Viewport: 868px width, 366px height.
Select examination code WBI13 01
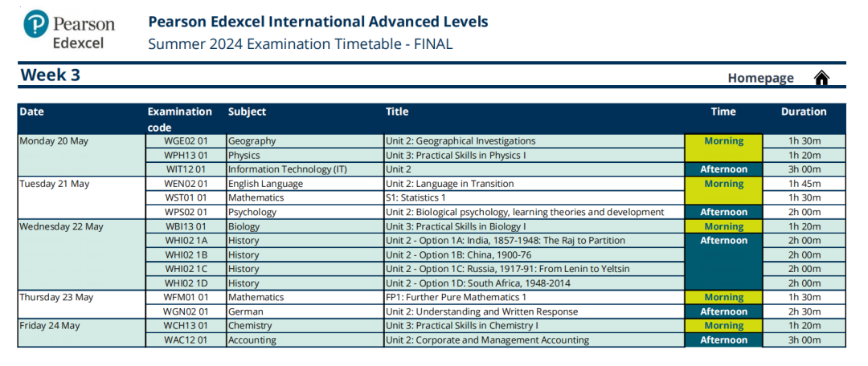[x=186, y=226]
